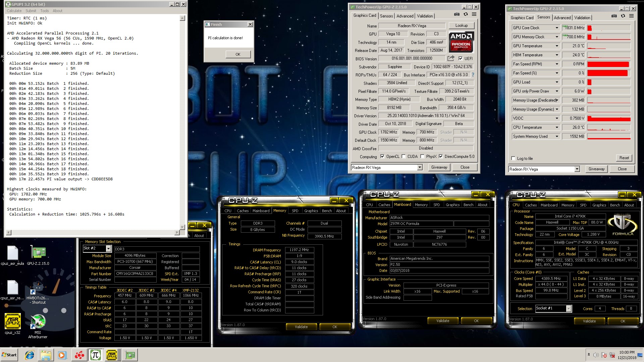Click the VDDC red sensor graph
Screen dimensions: 644x362
(x=609, y=118)
